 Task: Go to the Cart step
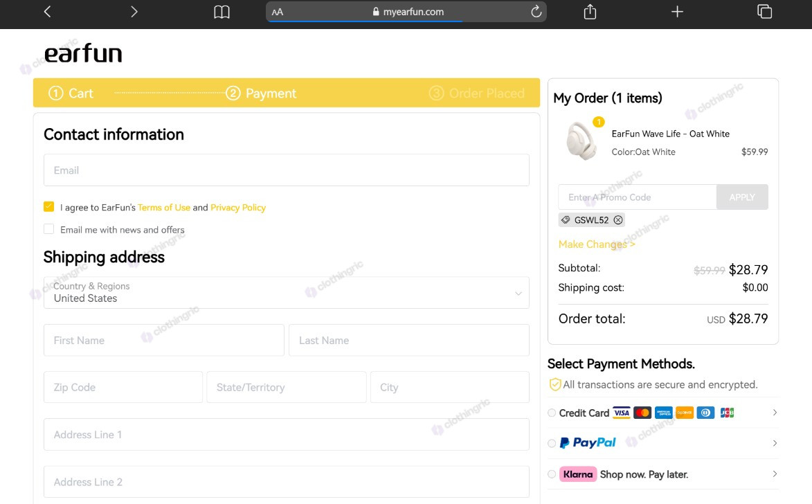pyautogui.click(x=71, y=93)
